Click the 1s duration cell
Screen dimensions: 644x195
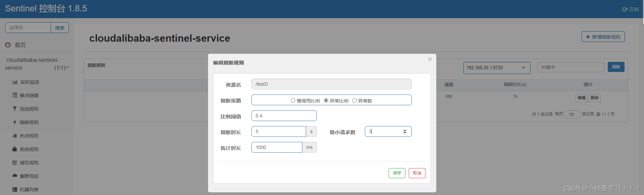(x=515, y=96)
